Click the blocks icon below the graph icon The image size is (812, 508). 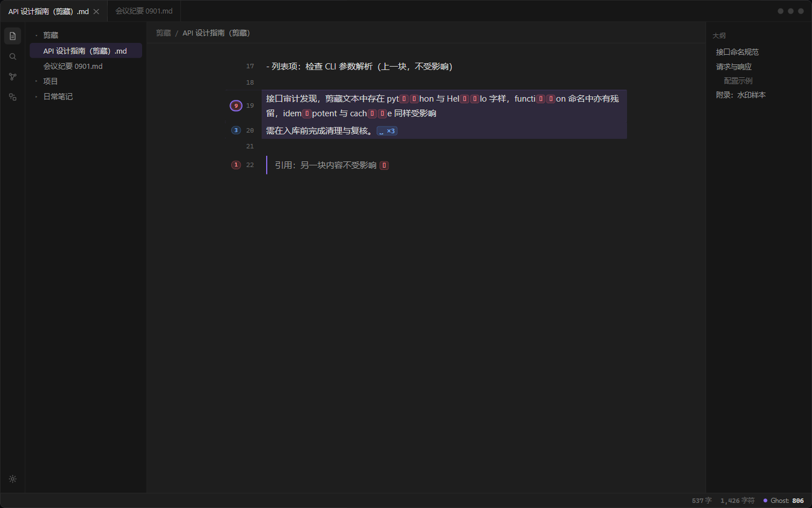[12, 97]
